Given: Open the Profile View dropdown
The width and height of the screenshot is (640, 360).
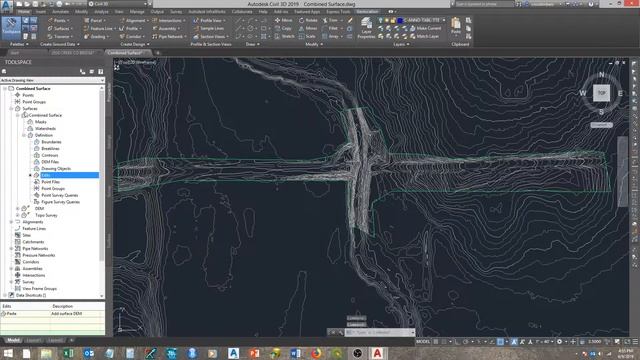Looking at the screenshot, I should point(210,20).
